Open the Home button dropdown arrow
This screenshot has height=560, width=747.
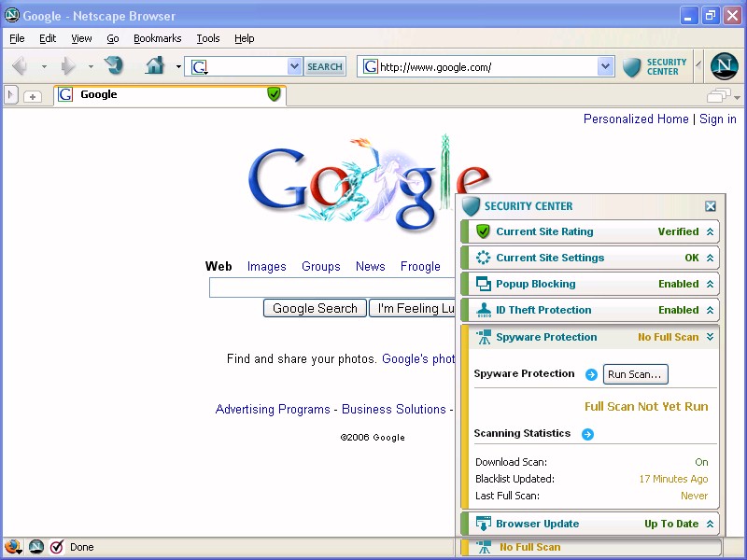[x=178, y=66]
